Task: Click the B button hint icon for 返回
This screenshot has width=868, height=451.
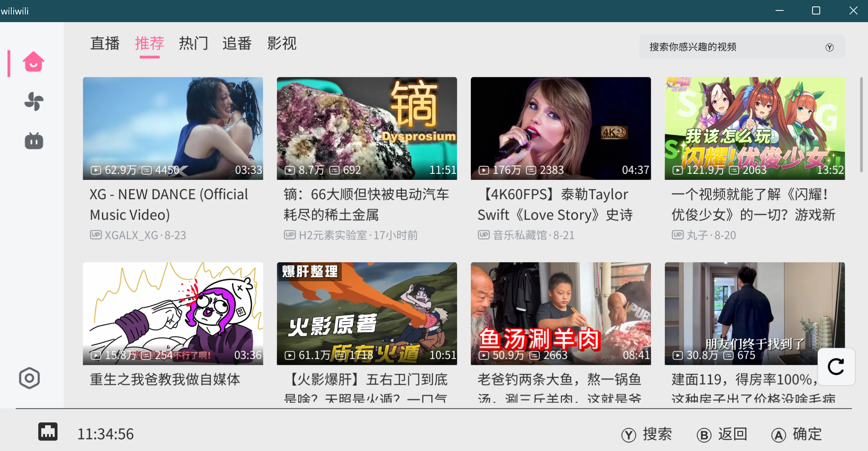Action: point(704,435)
